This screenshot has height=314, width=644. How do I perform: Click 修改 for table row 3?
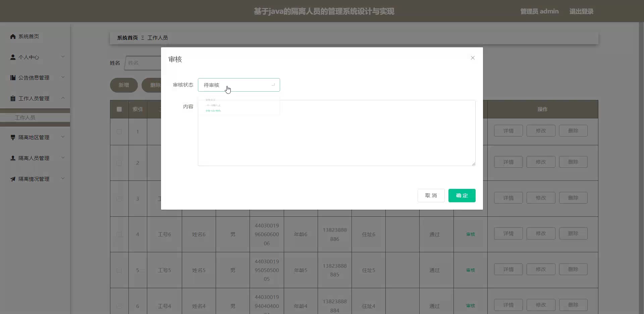click(541, 198)
